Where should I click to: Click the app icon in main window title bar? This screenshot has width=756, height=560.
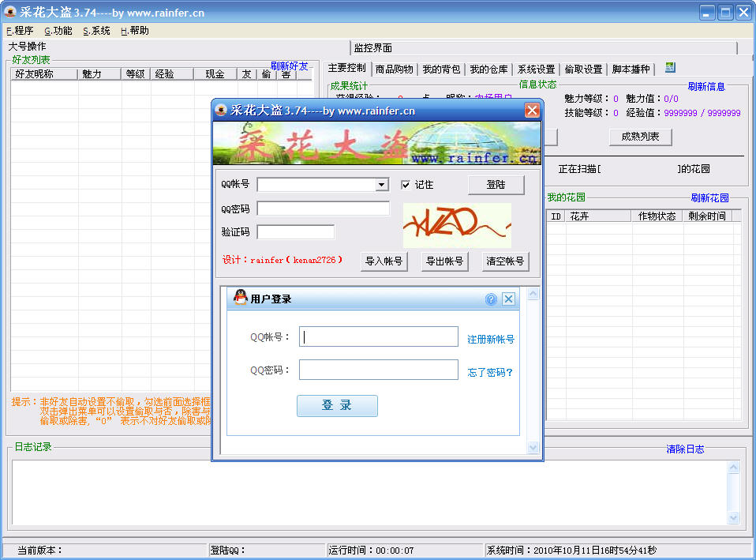coord(9,12)
